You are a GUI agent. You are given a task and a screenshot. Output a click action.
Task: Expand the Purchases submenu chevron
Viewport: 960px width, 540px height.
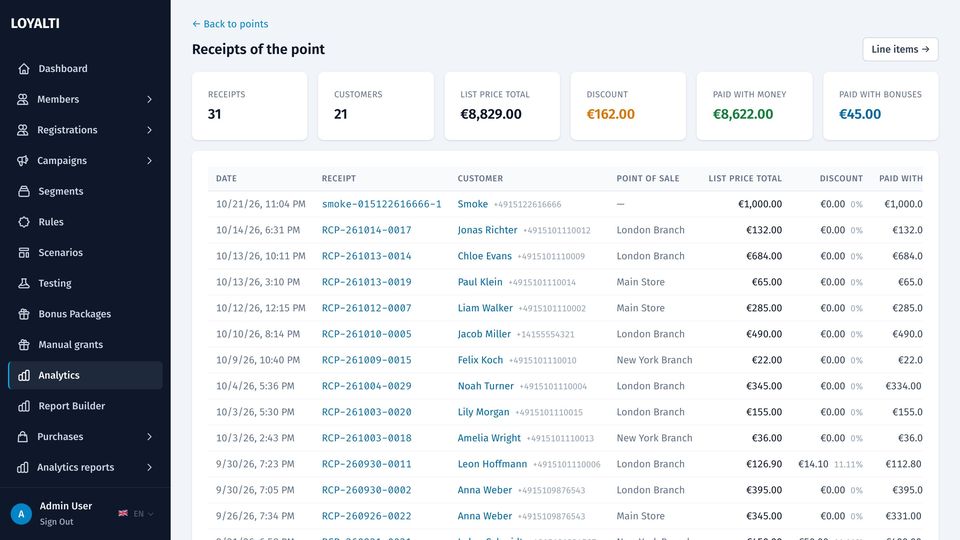149,437
